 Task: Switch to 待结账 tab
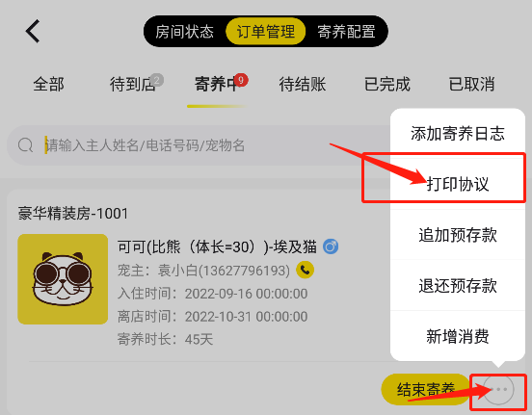tap(303, 84)
